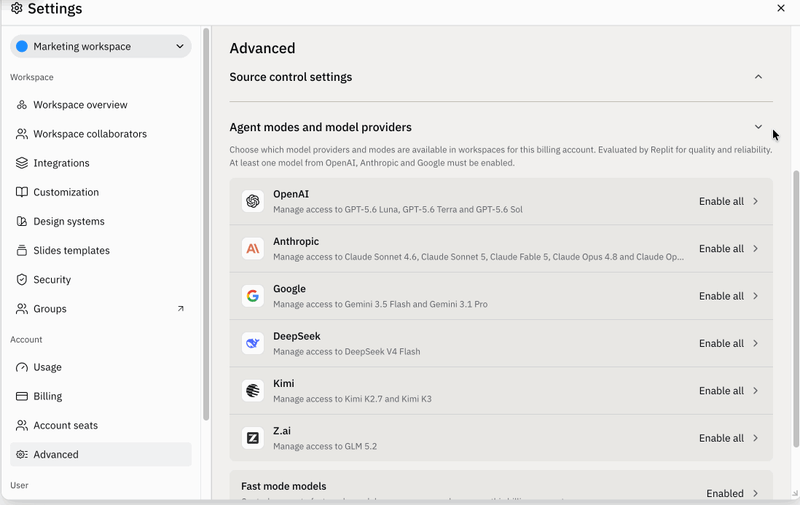Image resolution: width=800 pixels, height=505 pixels.
Task: Click the Google logo icon
Action: point(253,296)
